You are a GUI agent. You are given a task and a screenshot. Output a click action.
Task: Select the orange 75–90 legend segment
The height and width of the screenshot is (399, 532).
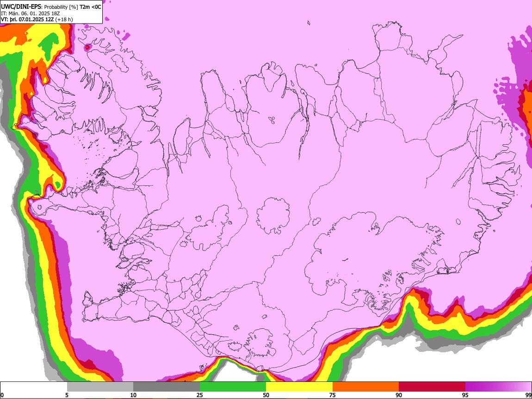(366, 387)
